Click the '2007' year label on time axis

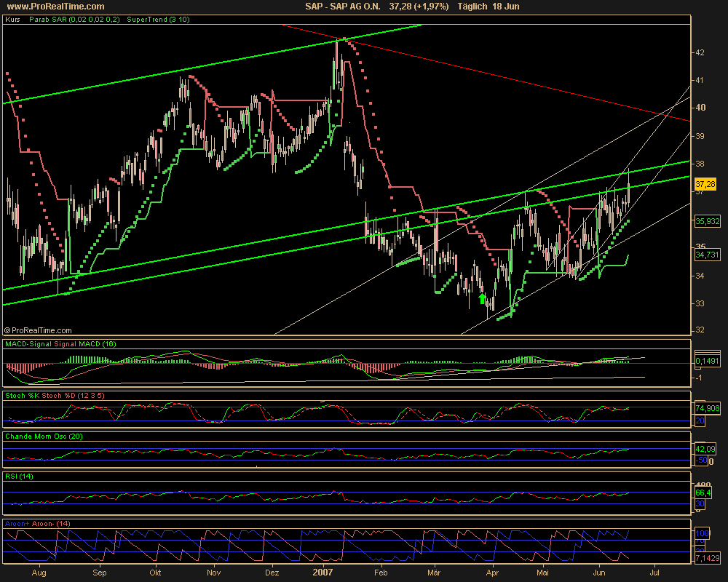(323, 572)
